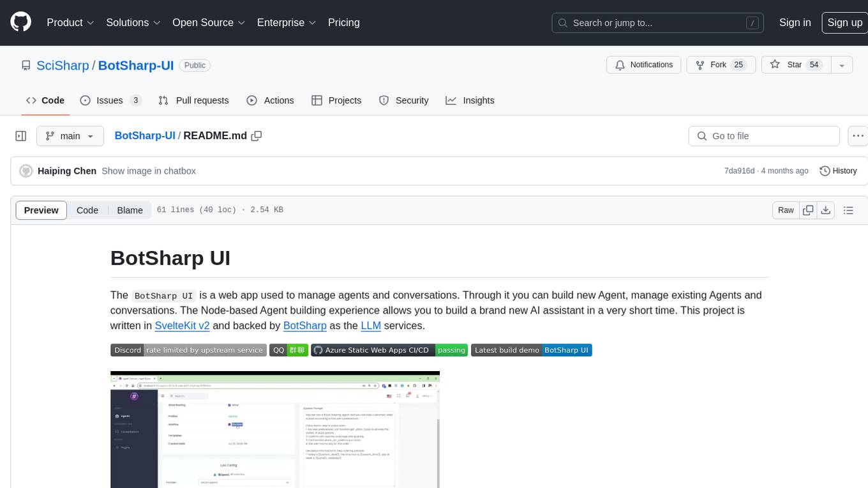The image size is (868, 488).
Task: Open the SvelteKit v2 link
Action: [183, 325]
